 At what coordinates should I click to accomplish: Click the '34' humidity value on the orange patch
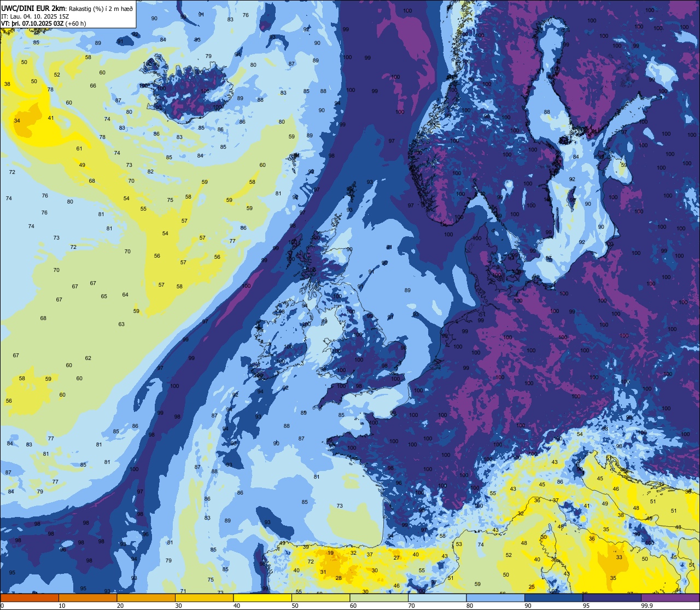(17, 120)
